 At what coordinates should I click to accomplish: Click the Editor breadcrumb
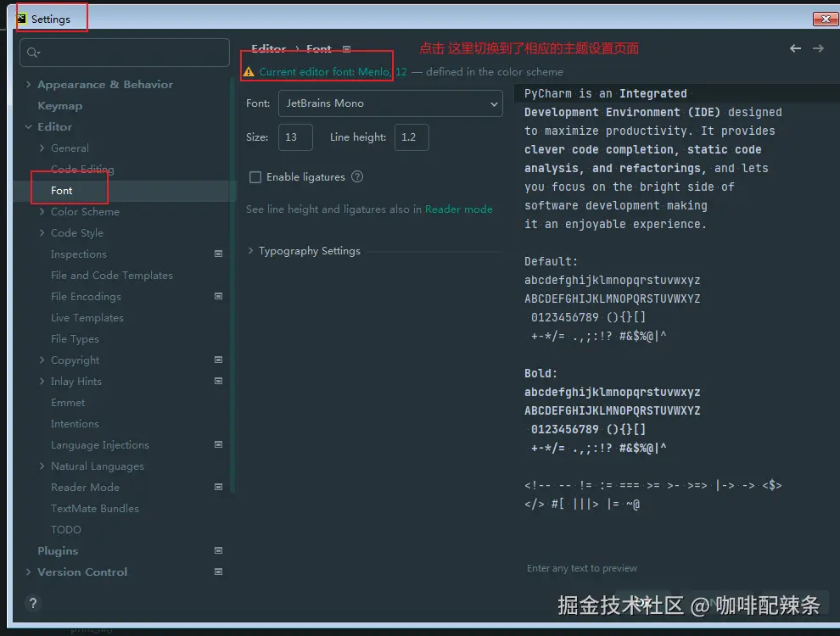click(268, 48)
